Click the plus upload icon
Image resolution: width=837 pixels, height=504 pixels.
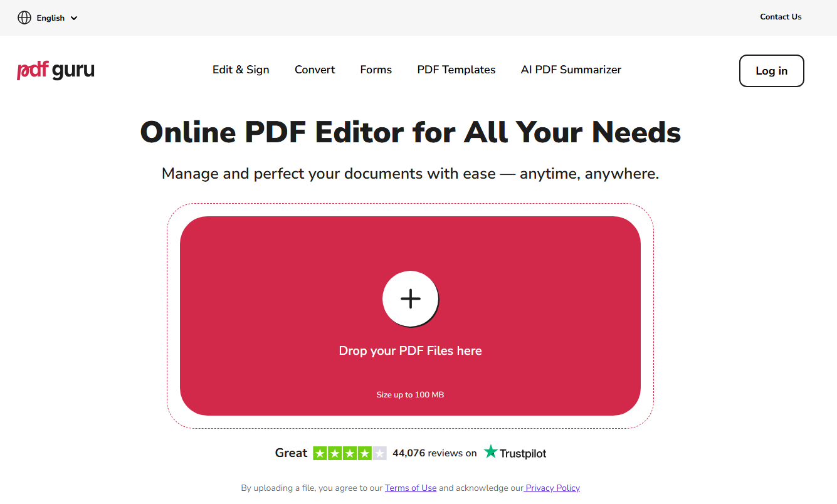(411, 299)
